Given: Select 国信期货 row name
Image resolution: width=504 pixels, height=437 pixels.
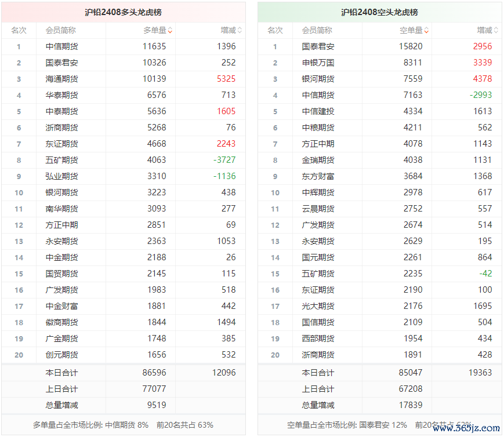Looking at the screenshot, I should [x=318, y=322].
